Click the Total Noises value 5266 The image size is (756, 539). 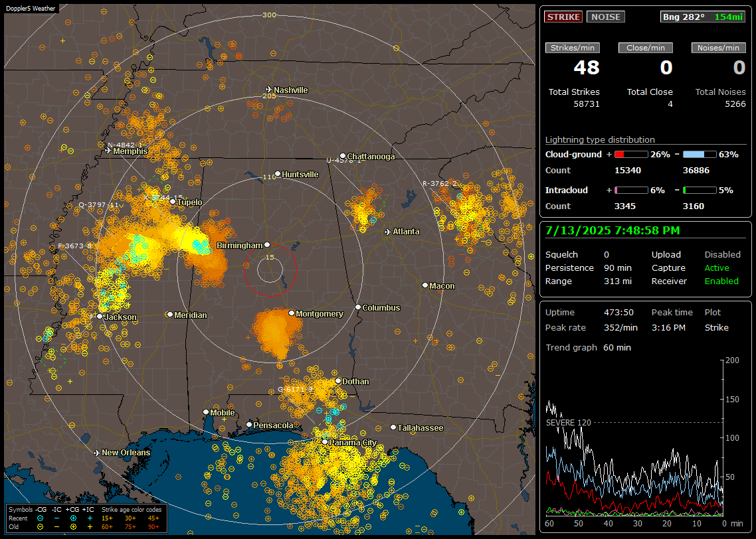point(735,104)
